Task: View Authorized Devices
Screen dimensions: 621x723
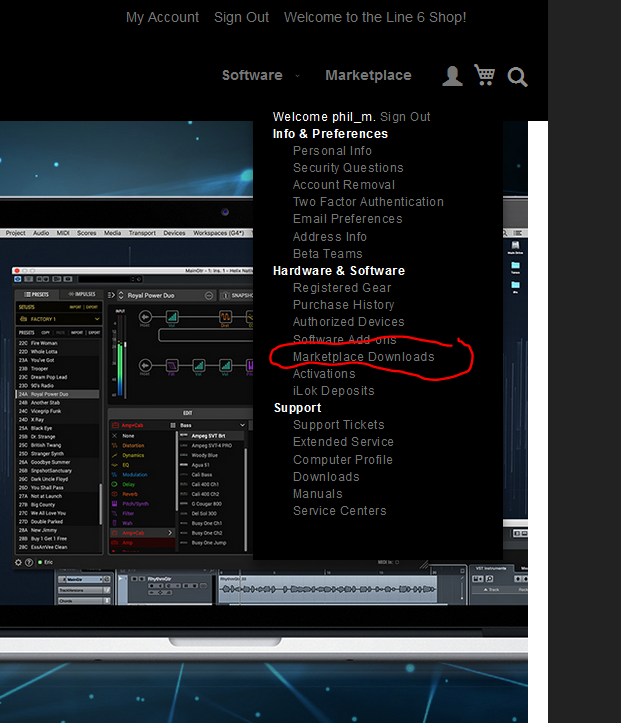Action: (x=349, y=322)
